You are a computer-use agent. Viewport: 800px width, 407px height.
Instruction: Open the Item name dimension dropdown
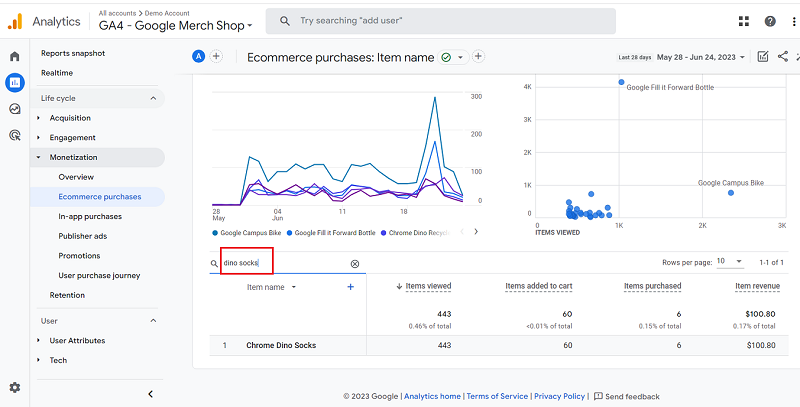[294, 287]
